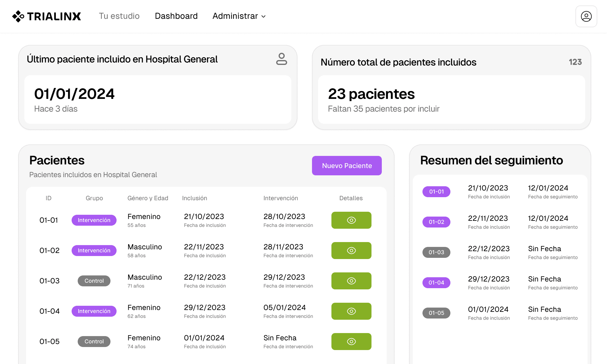607x364 pixels.
Task: Open eye details for patient 01-03
Action: pos(351,281)
